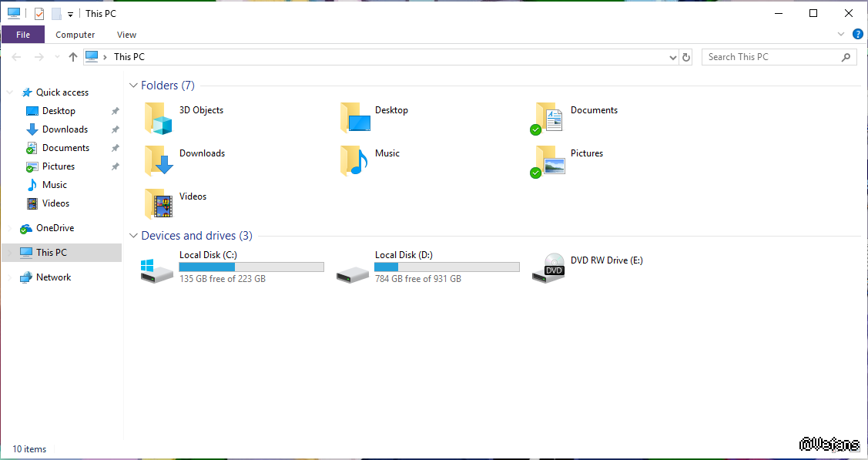Expand the Network tree node
The image size is (868, 460).
tap(10, 277)
